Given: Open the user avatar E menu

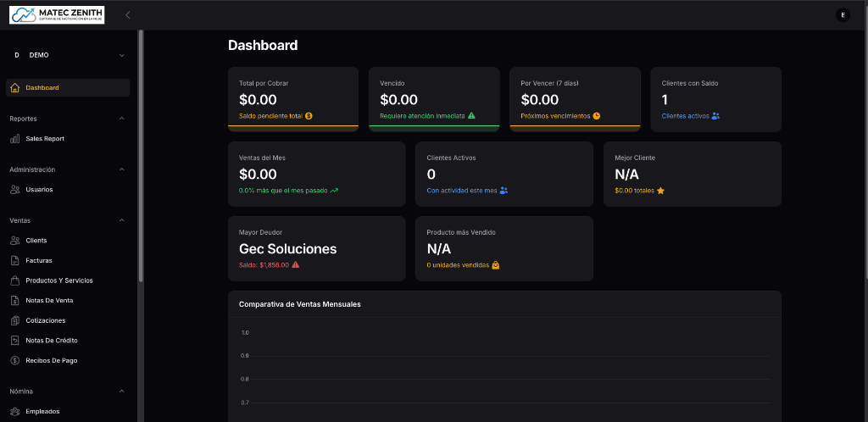Looking at the screenshot, I should (x=843, y=14).
